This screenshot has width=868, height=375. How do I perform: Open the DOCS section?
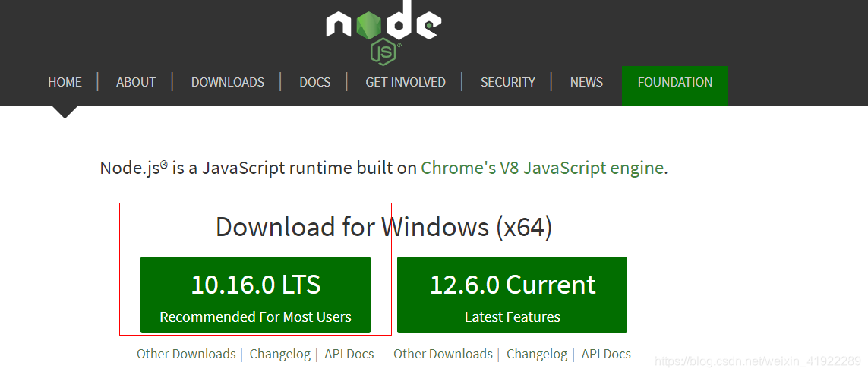click(315, 83)
